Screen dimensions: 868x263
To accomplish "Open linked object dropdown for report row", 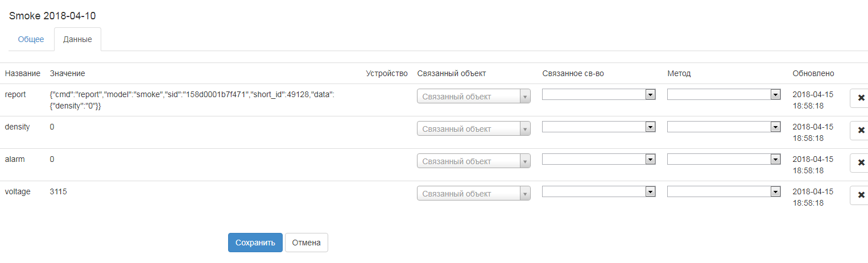I will point(473,97).
